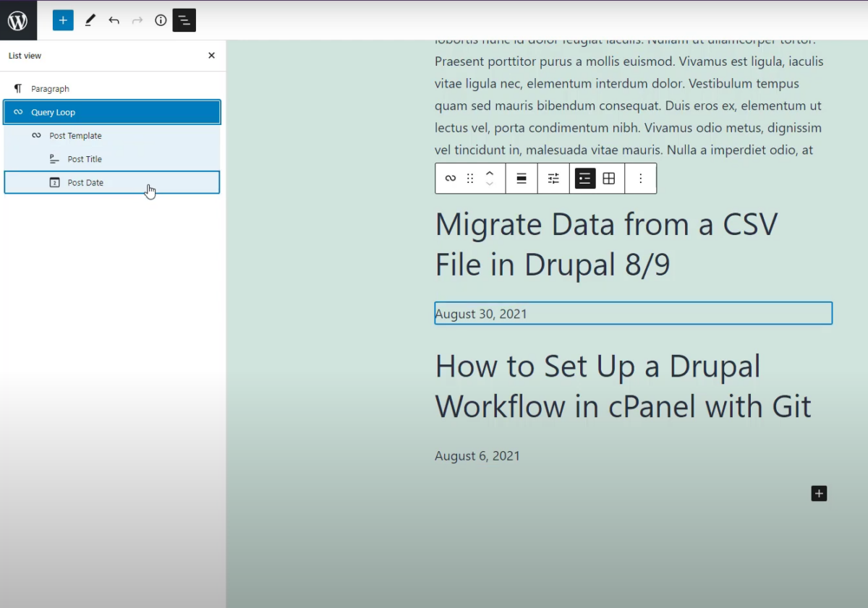This screenshot has height=608, width=868.
Task: Click the paragraph text starting with Praesent
Action: click(629, 107)
